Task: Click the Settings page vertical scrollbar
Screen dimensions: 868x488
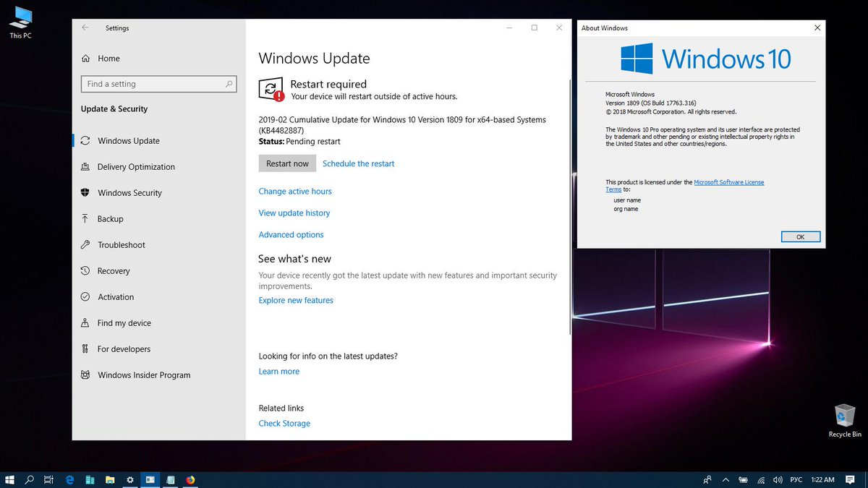Action: [570, 206]
